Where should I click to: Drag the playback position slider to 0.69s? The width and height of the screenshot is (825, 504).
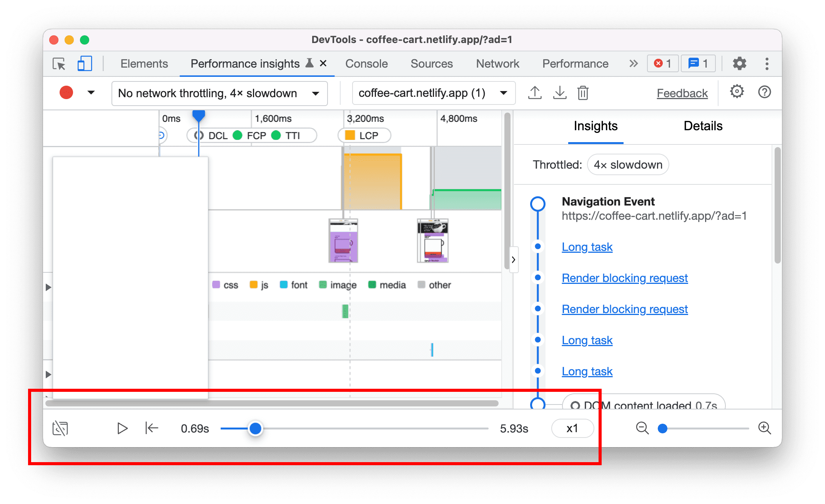254,428
